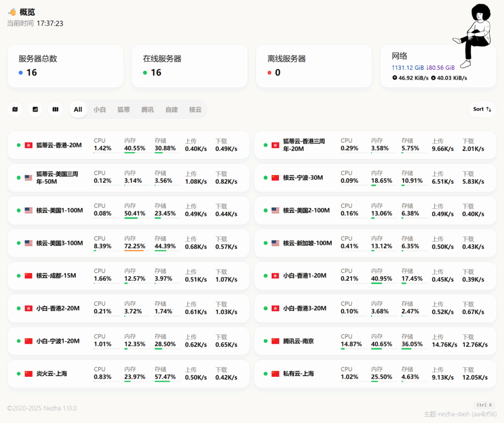Click the 服务器总数 total servers card
Image resolution: width=504 pixels, height=423 pixels.
(x=65, y=66)
